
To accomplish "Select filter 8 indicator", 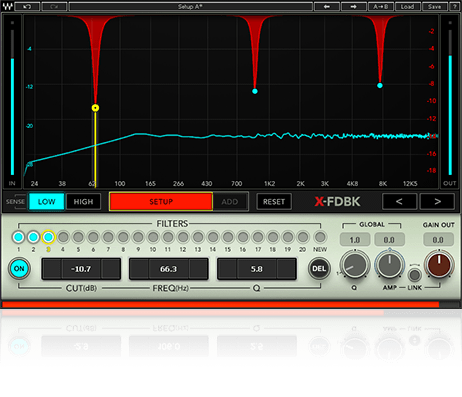I will point(123,237).
